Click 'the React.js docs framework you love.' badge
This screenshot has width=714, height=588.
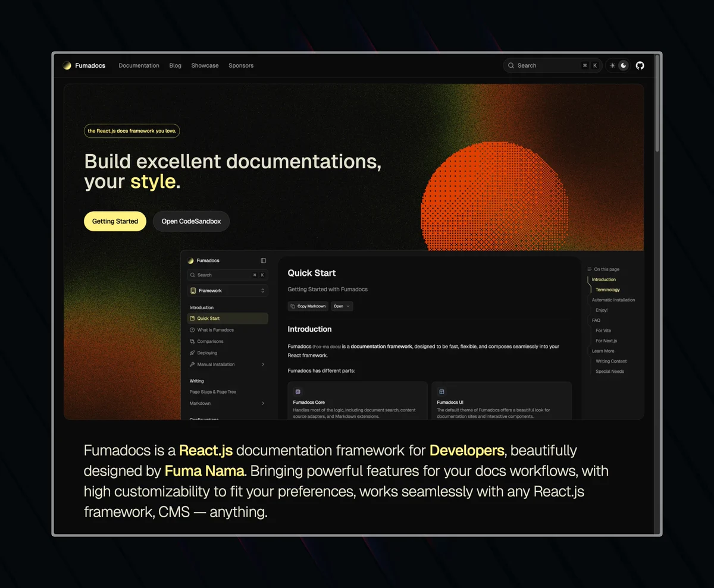131,131
